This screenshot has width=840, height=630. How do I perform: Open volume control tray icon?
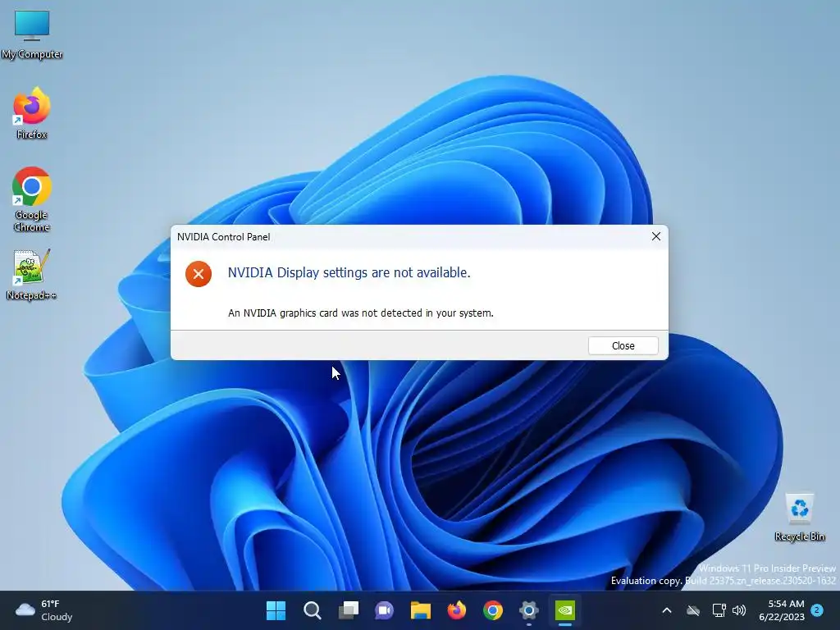[739, 610]
